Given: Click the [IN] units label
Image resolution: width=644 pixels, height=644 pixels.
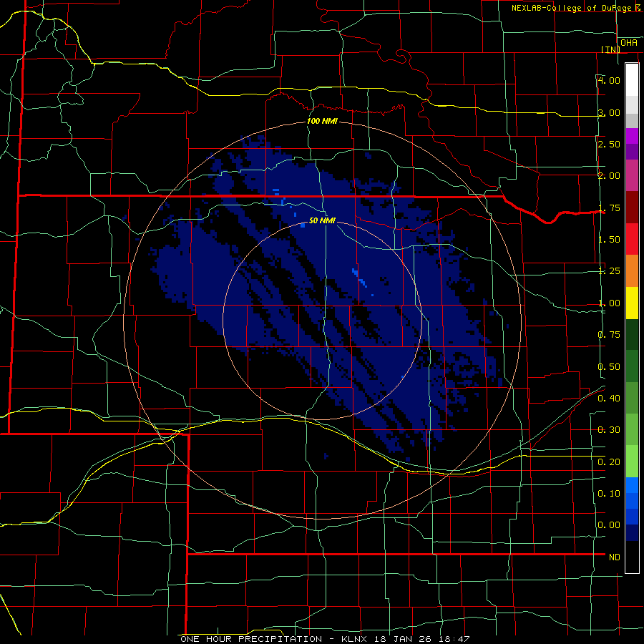Looking at the screenshot, I should [x=611, y=49].
